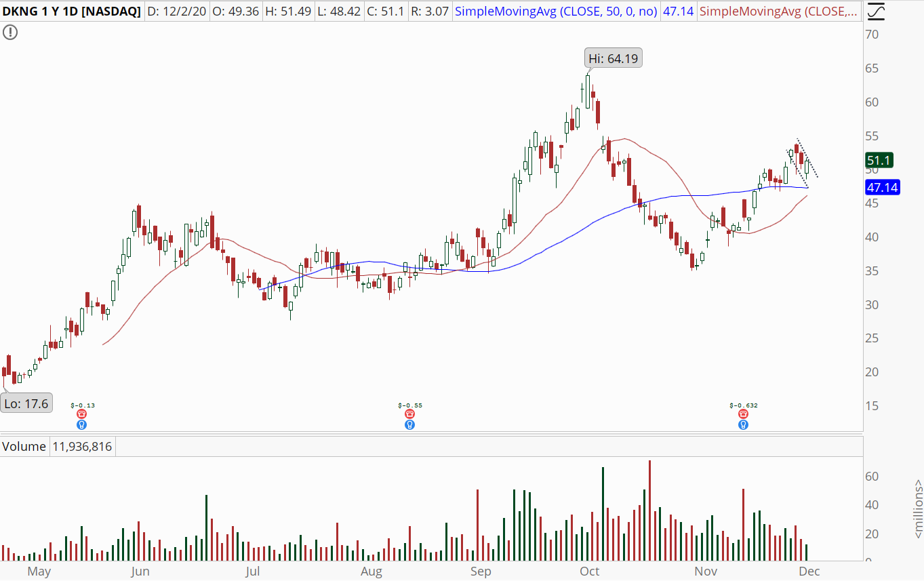Click the blue 47.14 moving average price tag

point(883,187)
